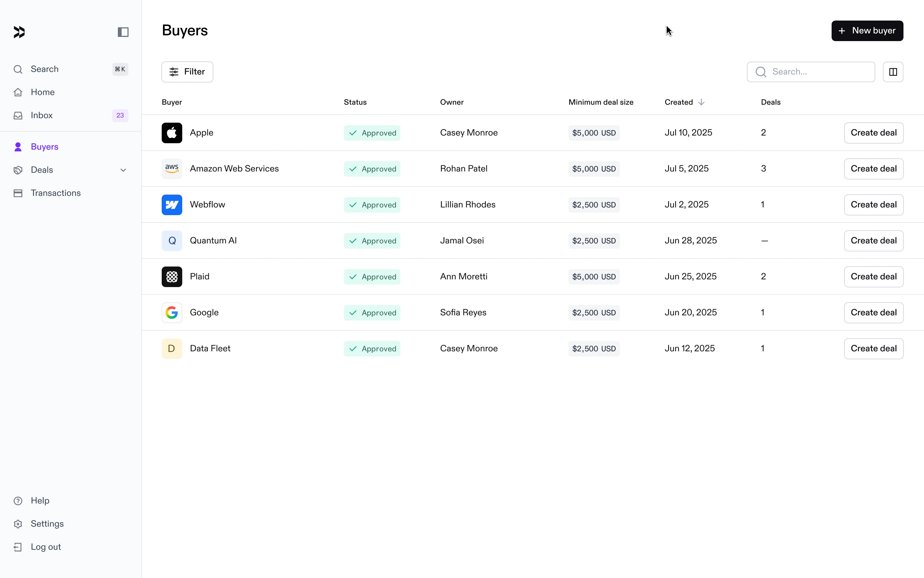Click owner Rohan Patel
Screen dimensions: 924x578
coord(464,169)
